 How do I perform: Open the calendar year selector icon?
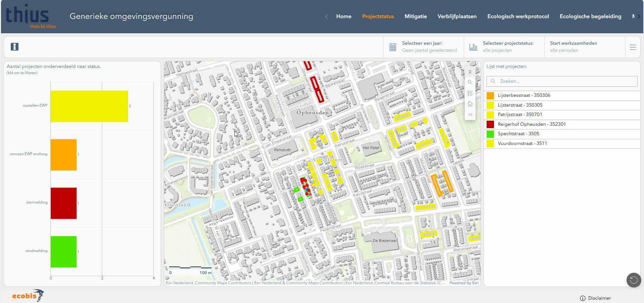(392, 47)
